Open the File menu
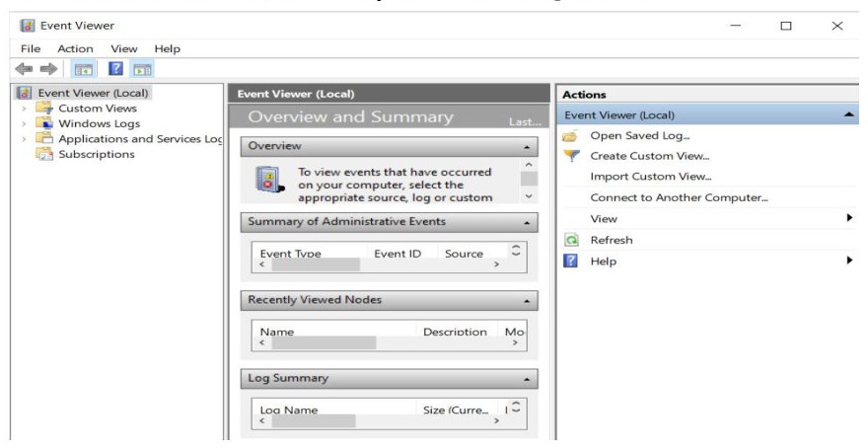This screenshot has height=448, width=868. tap(31, 48)
